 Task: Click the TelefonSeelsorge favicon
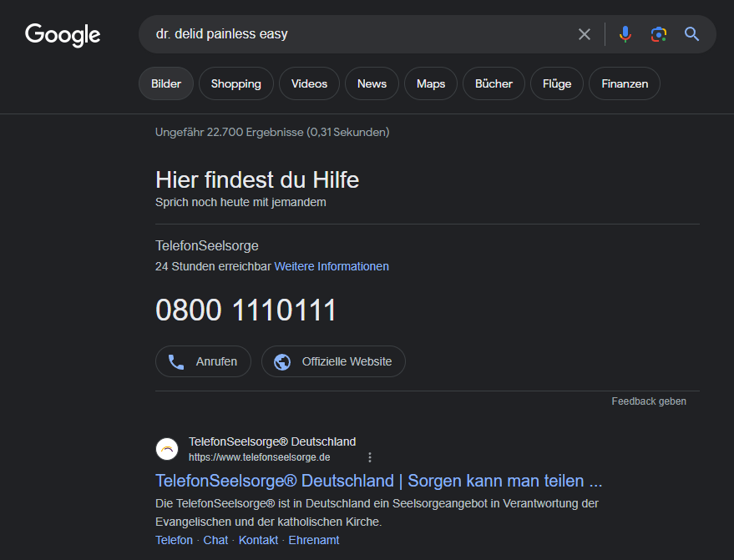point(167,449)
